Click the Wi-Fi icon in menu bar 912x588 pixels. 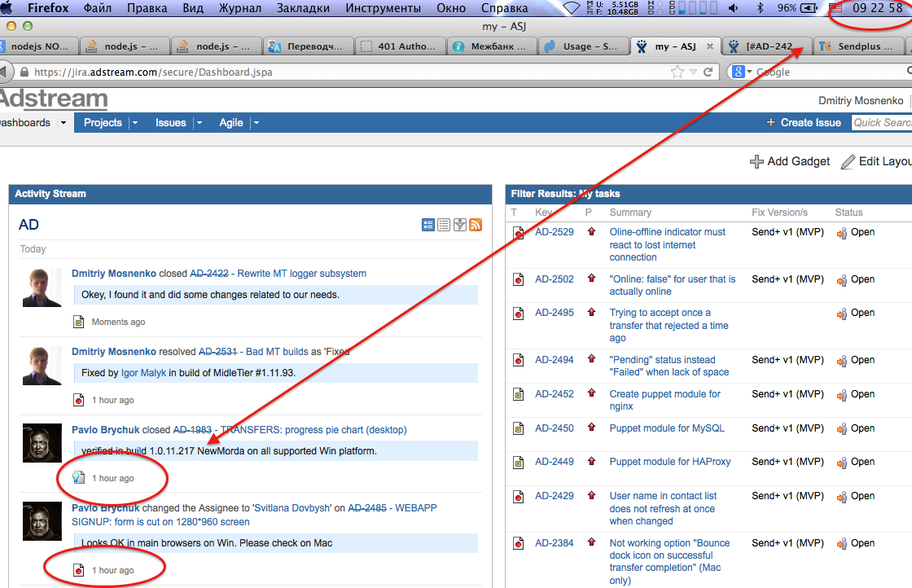[x=572, y=8]
